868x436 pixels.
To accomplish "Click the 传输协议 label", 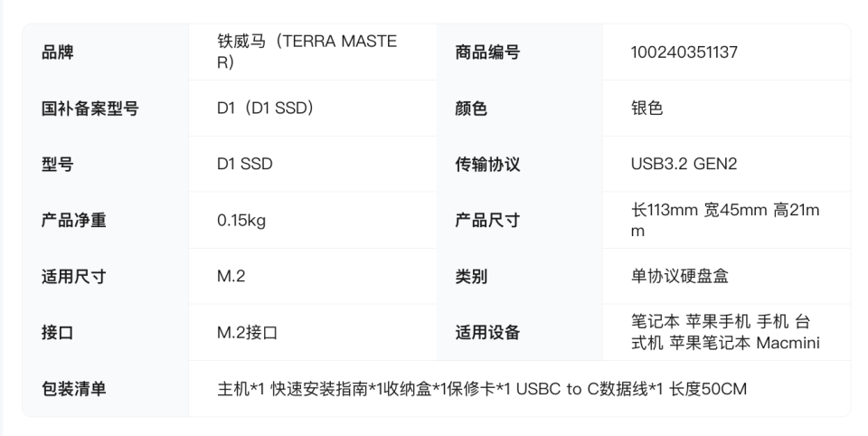I will 486,165.
